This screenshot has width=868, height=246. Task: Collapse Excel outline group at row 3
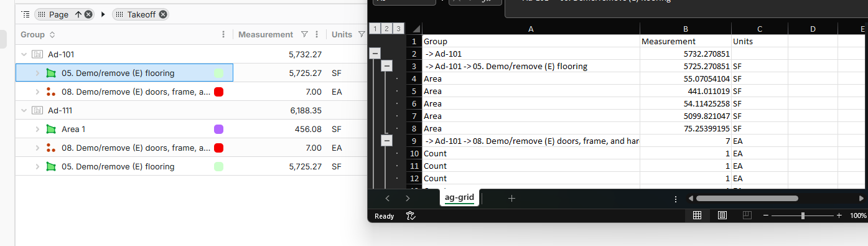386,66
